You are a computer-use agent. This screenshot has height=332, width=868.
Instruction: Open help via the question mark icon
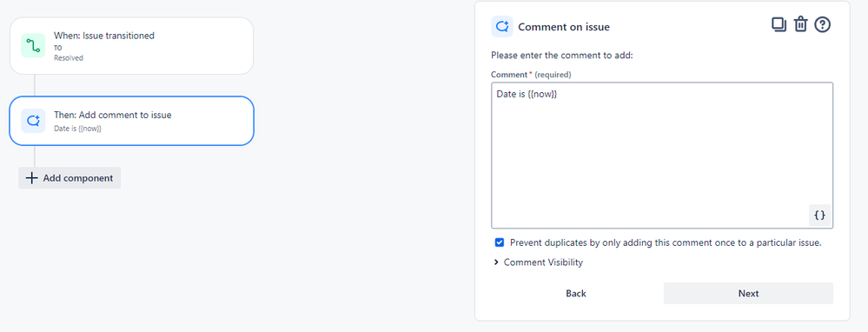[823, 25]
